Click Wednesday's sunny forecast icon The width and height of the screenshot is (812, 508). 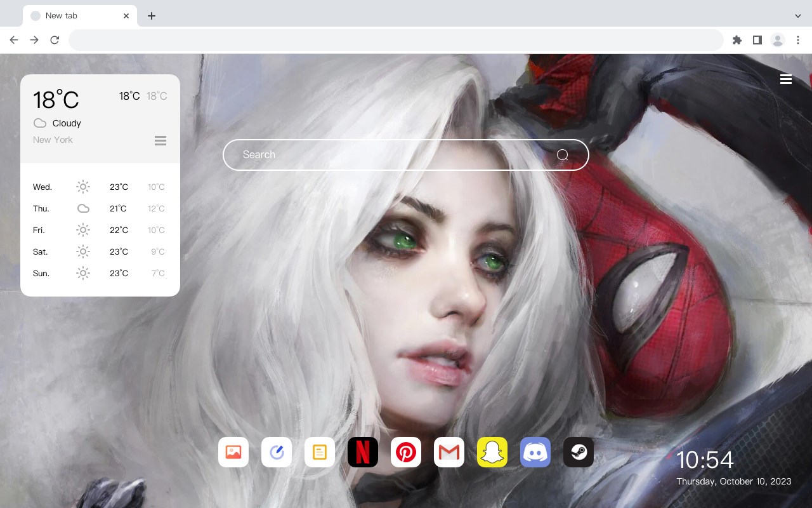(83, 187)
